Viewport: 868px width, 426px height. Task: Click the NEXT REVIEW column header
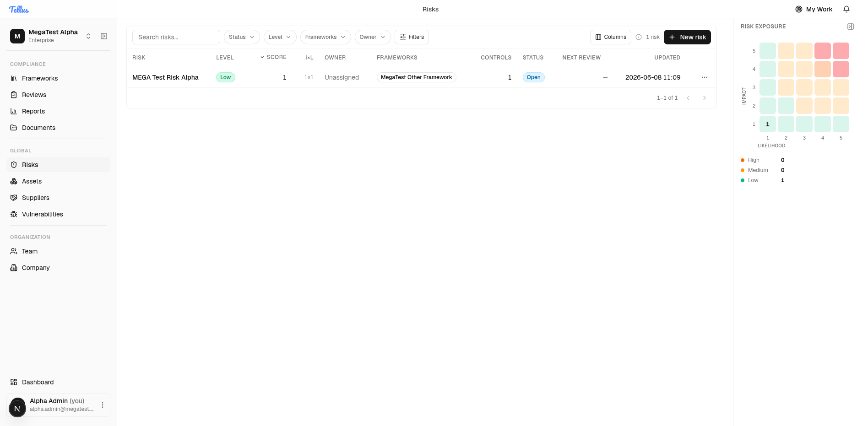coord(581,58)
